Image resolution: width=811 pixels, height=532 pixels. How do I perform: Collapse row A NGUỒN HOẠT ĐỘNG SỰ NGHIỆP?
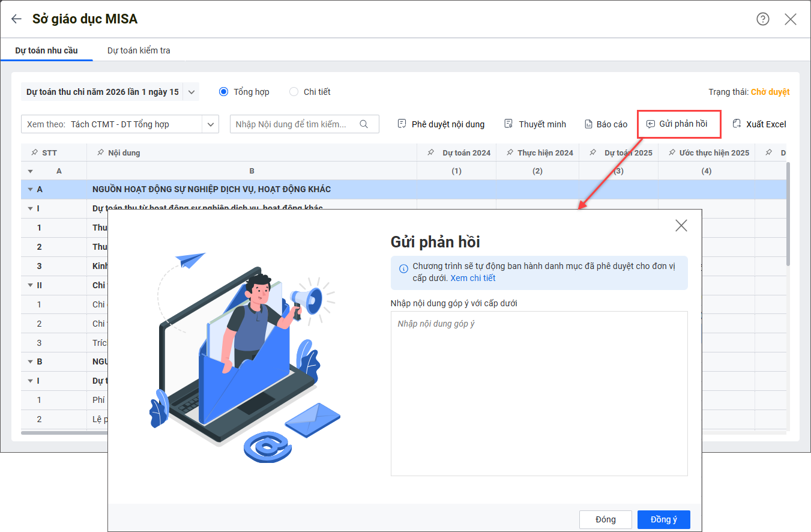[x=30, y=190]
